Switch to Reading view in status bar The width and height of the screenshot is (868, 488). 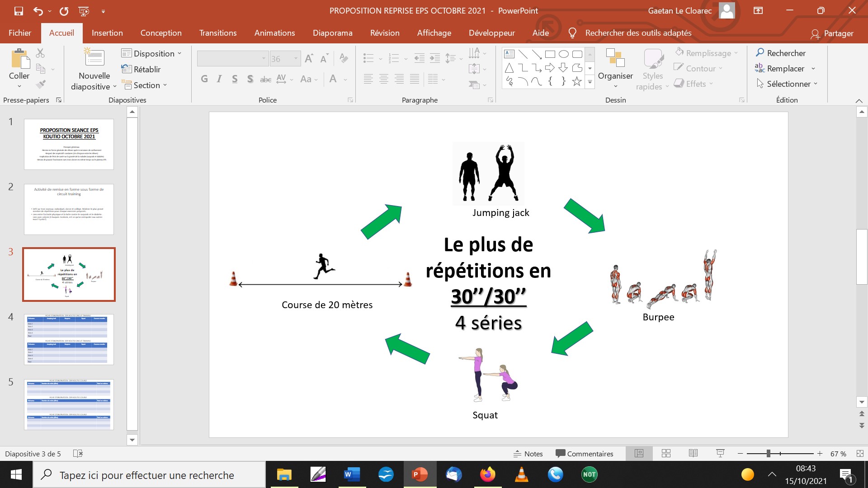[x=693, y=453]
